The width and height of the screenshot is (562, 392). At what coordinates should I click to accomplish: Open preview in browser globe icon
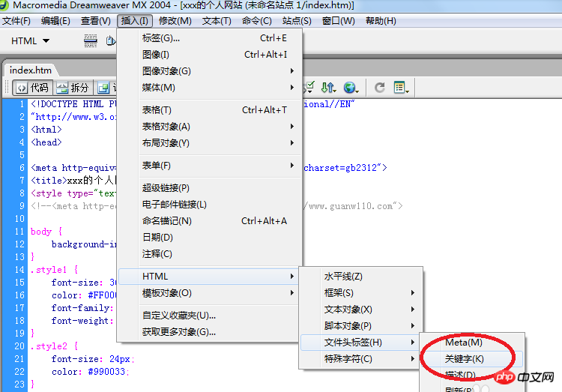pyautogui.click(x=351, y=88)
